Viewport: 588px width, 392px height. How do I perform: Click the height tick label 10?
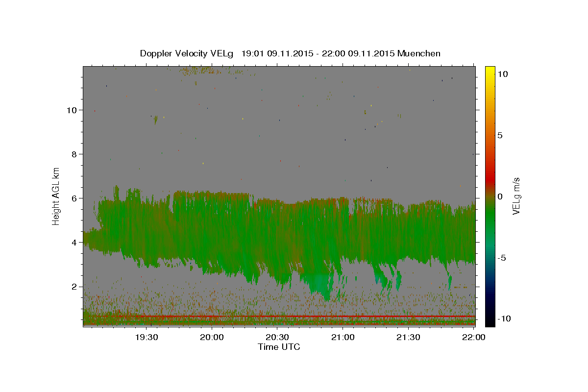tap(71, 110)
